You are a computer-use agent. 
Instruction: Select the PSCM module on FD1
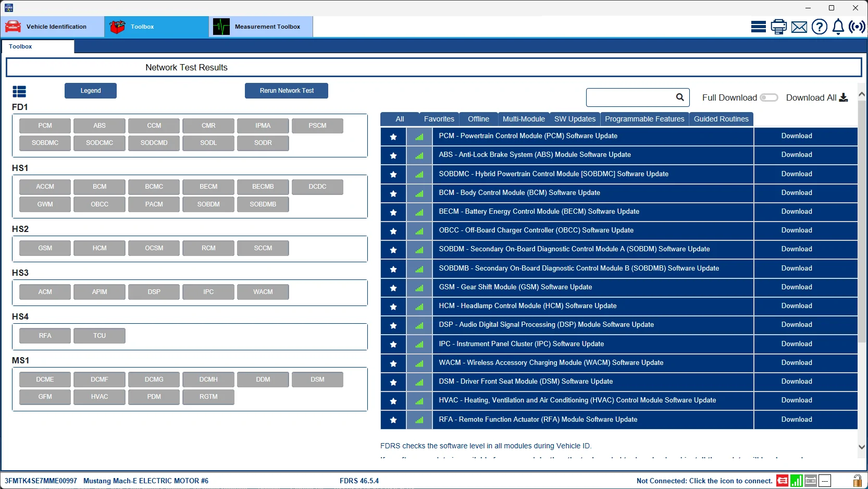pyautogui.click(x=317, y=126)
